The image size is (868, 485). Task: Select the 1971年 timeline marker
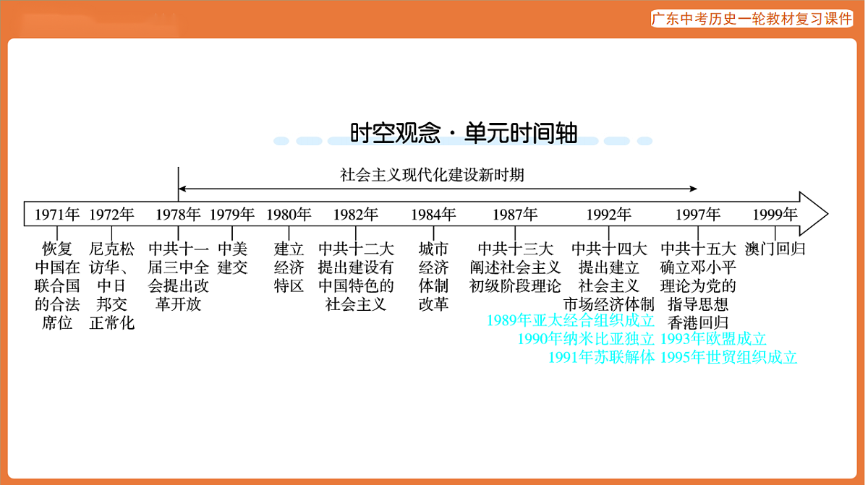coord(57,214)
